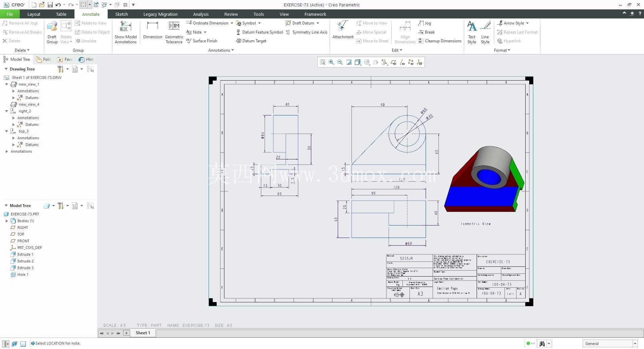This screenshot has height=349, width=644.
Task: Collapse the new_view_1 tree node
Action: (6, 84)
